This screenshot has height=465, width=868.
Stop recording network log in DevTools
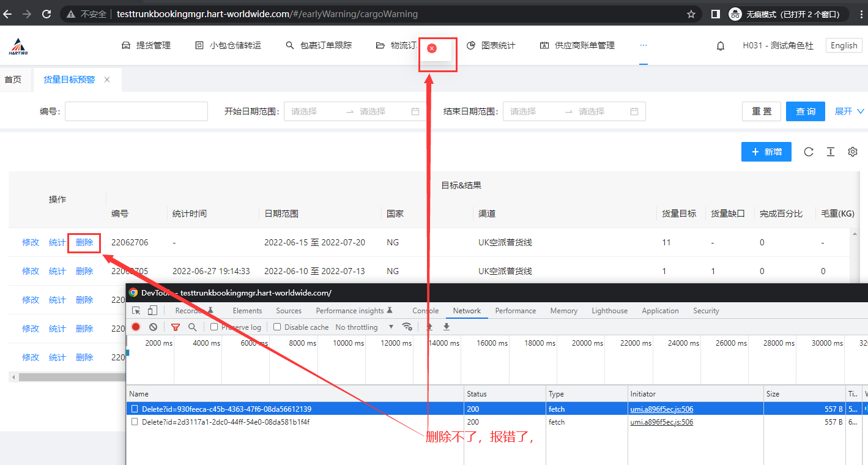coord(136,327)
